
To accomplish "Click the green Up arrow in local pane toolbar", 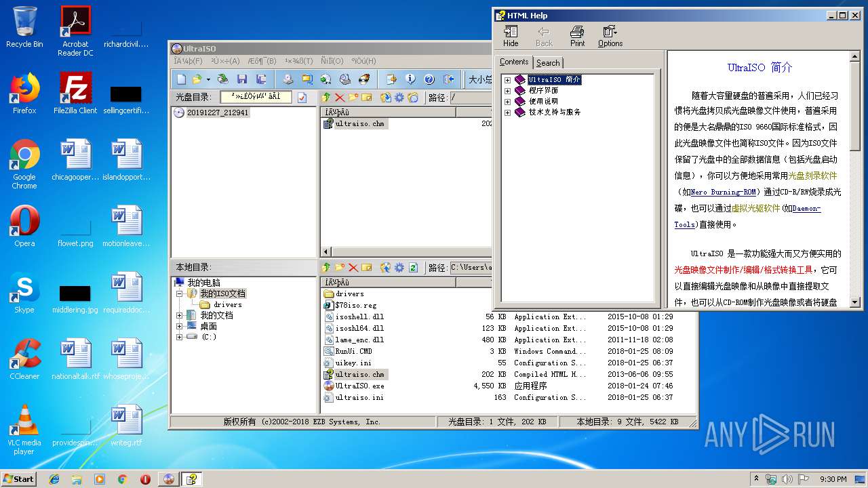I will point(326,268).
